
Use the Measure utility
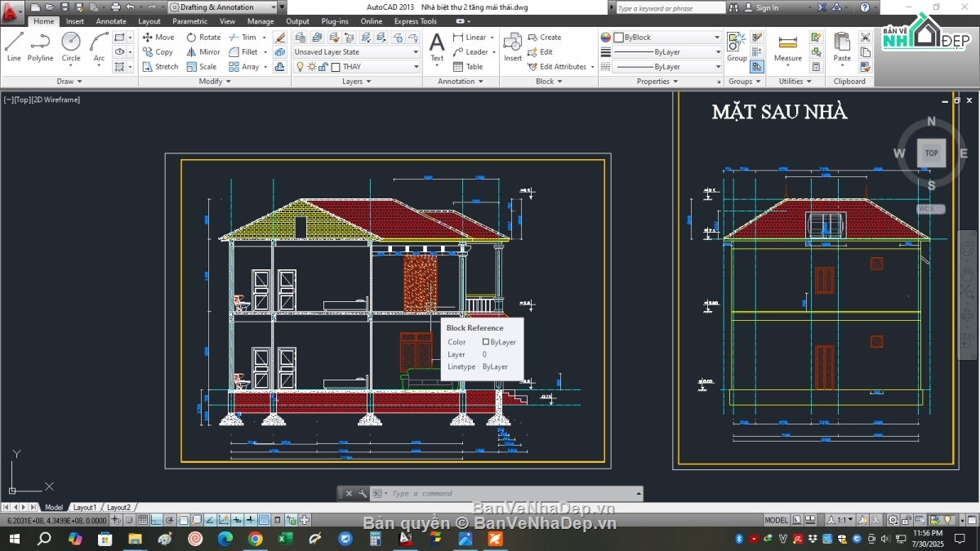pos(787,47)
